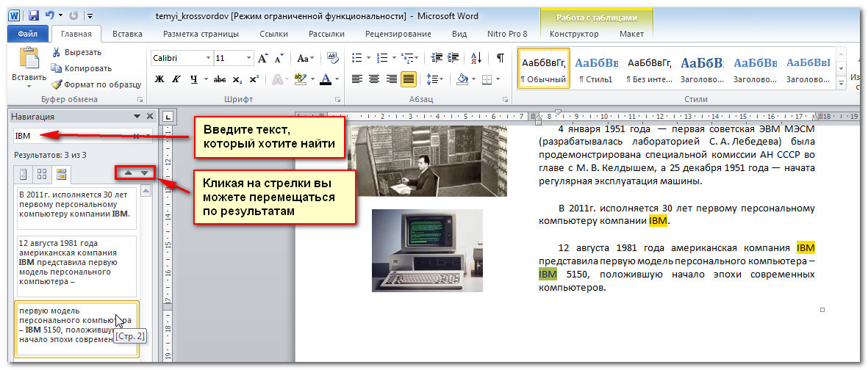Sort text with the А-Я sort icon

pyautogui.click(x=476, y=57)
